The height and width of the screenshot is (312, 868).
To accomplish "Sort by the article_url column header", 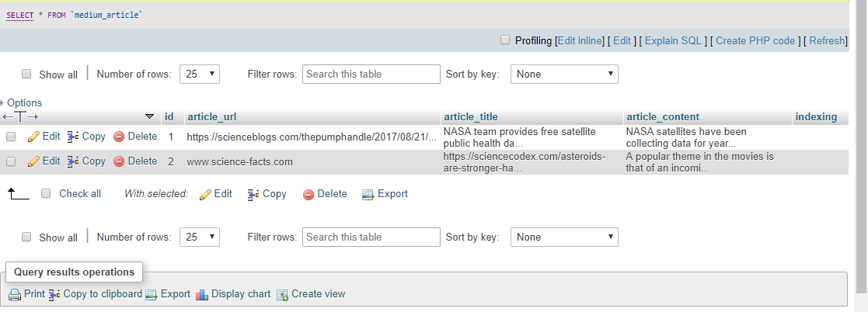I will click(x=212, y=116).
